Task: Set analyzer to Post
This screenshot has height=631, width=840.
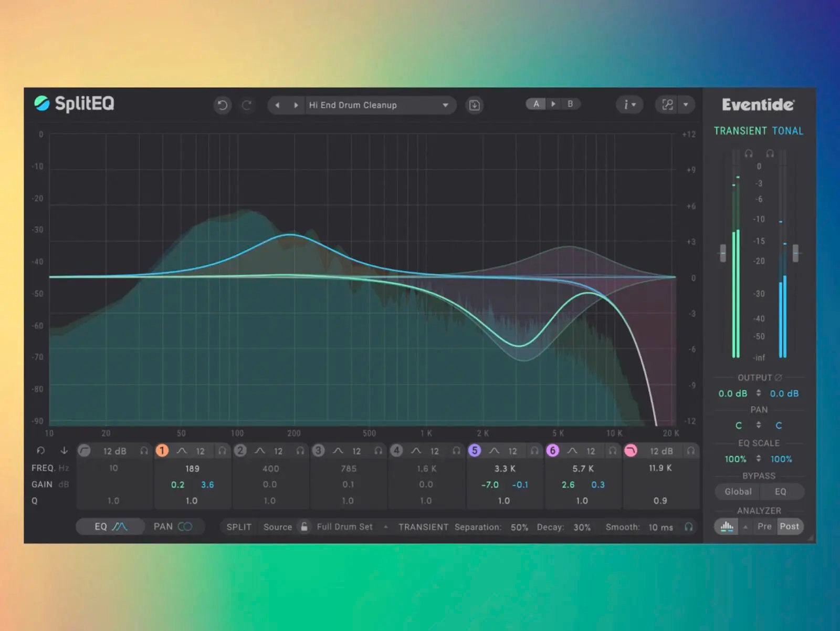Action: (x=789, y=526)
